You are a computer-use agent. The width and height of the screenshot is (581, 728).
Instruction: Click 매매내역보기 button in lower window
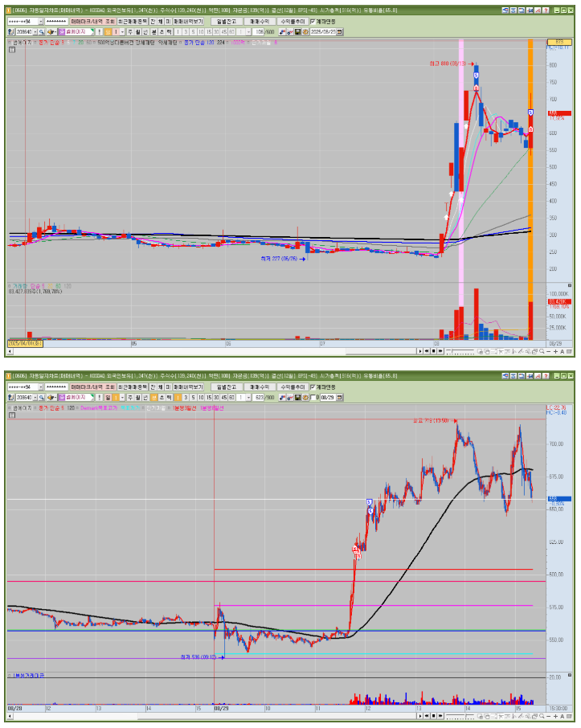click(x=188, y=386)
